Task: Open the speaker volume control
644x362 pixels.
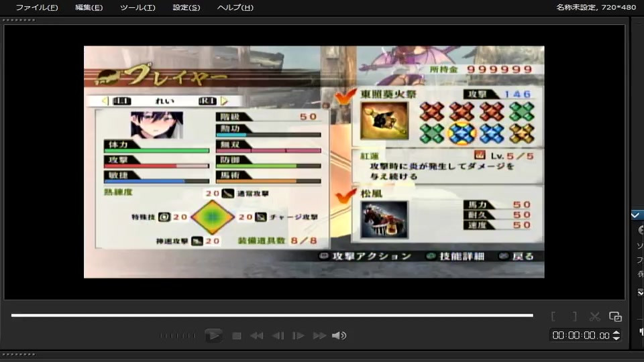Action: [x=339, y=336]
